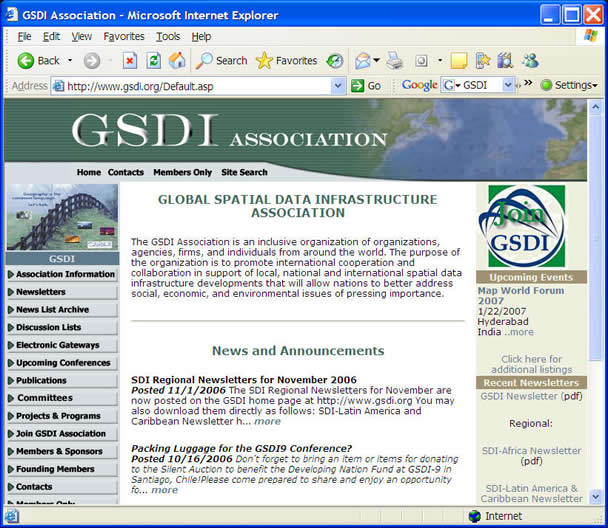Click the Mail envelope icon
Screen dimensions: 608x528
click(363, 61)
